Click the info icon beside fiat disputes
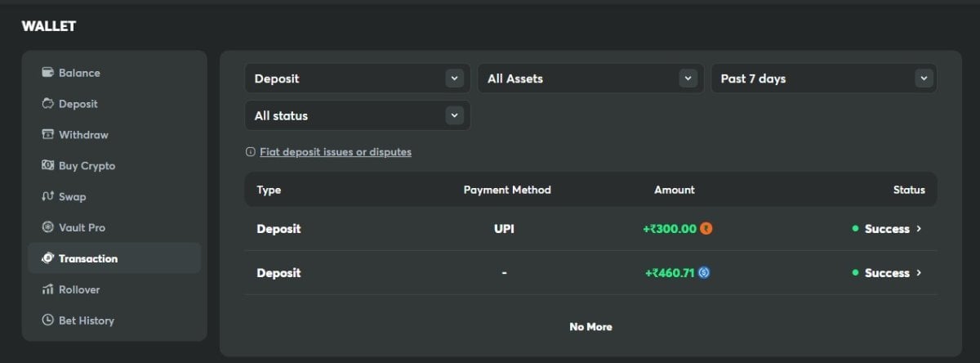 coord(251,152)
